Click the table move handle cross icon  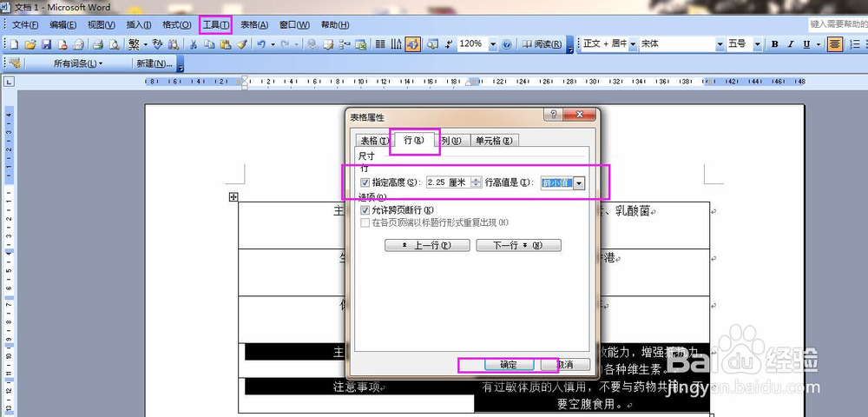(233, 196)
